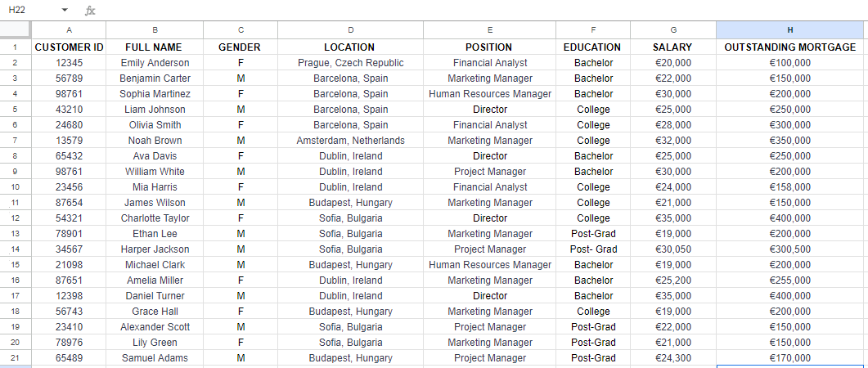Select column H header
The height and width of the screenshot is (368, 868).
pos(790,29)
